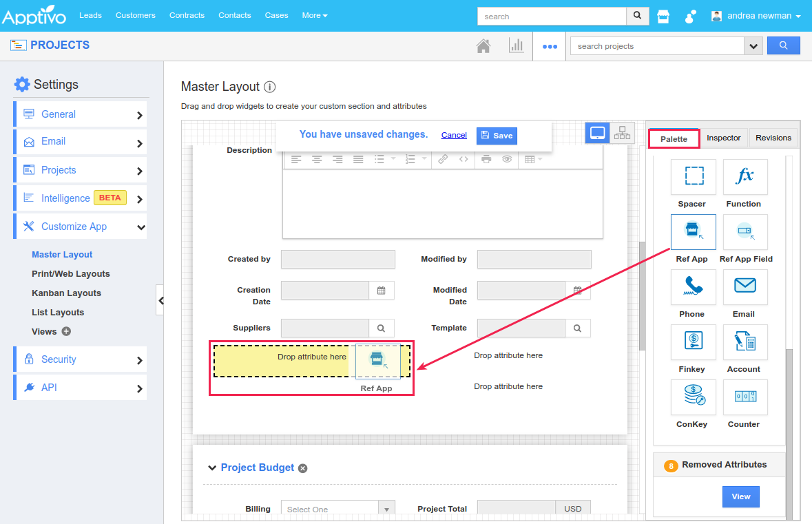Select the Function widget icon
Screen dimensions: 812x524
(x=745, y=177)
